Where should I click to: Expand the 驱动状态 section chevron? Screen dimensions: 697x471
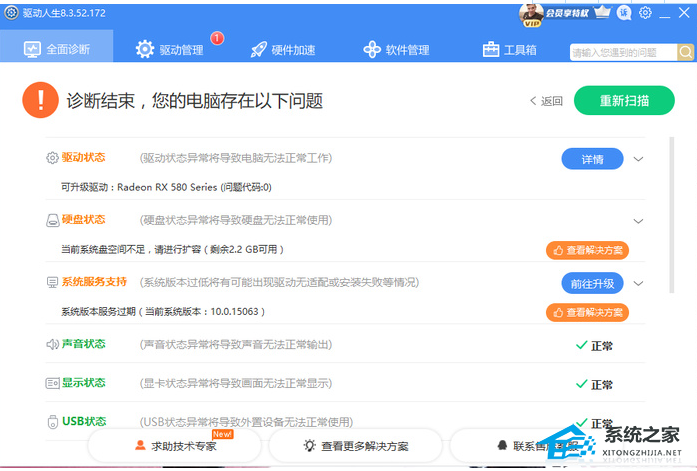[x=639, y=159]
